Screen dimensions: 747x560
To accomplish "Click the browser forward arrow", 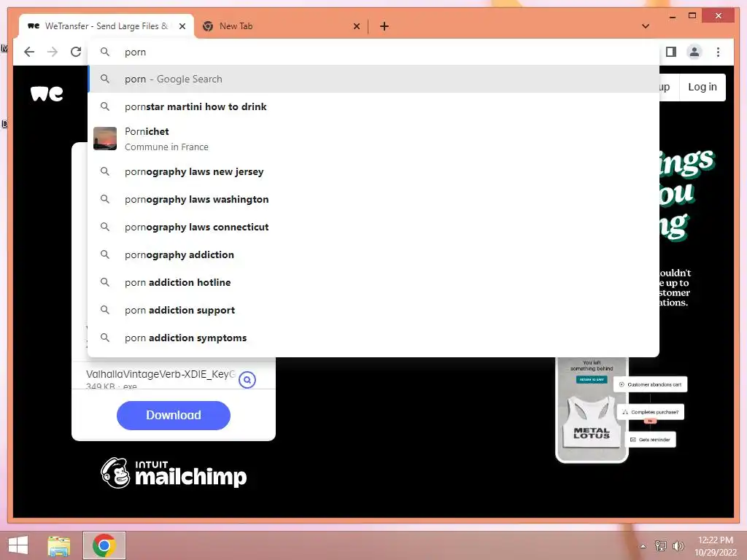I will (x=53, y=52).
